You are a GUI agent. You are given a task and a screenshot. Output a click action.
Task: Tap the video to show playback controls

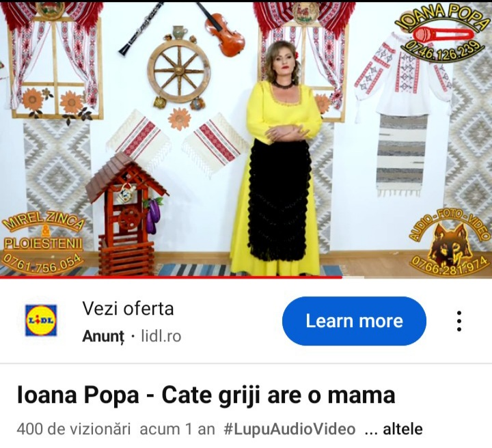246,139
